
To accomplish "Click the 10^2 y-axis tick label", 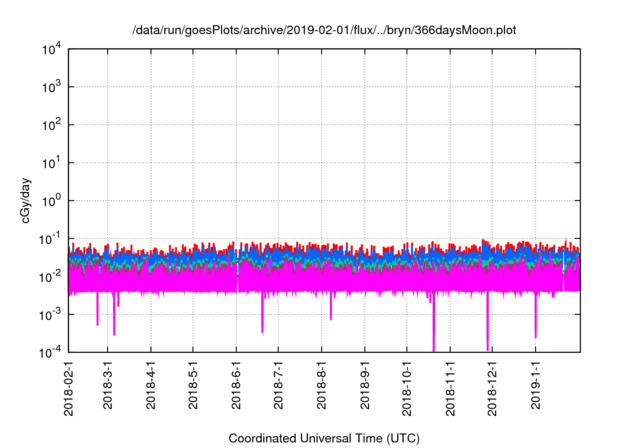I will coord(50,124).
